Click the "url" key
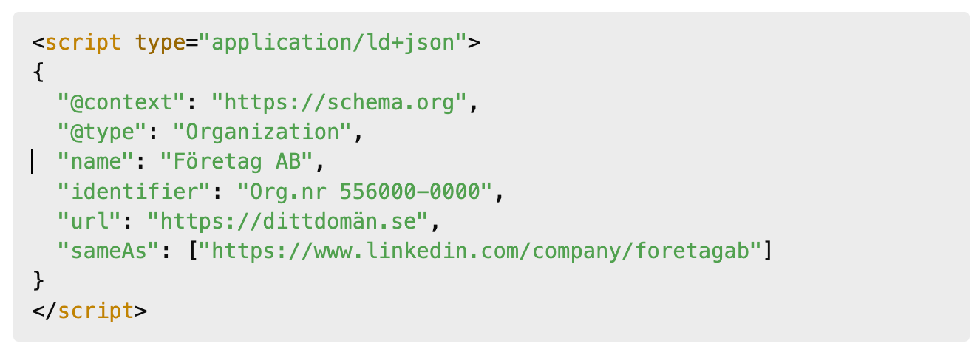This screenshot has height=352, width=980. tap(89, 222)
